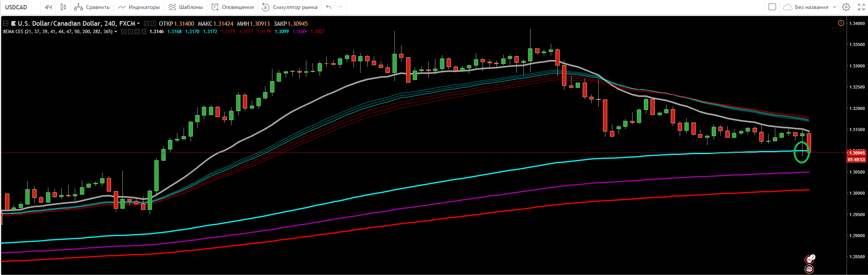The width and height of the screenshot is (868, 275).
Task: Expand the Без названия layout dropdown arrow
Action: (x=834, y=7)
